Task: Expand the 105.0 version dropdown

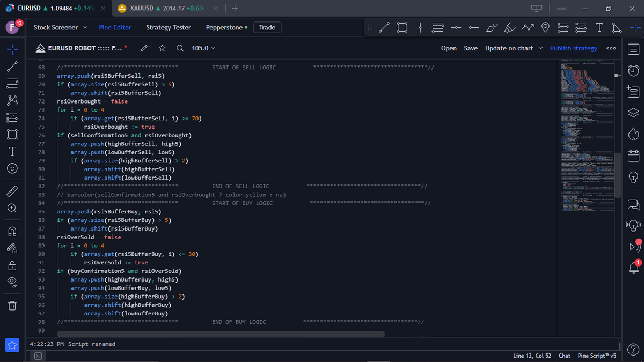Action: pos(203,48)
